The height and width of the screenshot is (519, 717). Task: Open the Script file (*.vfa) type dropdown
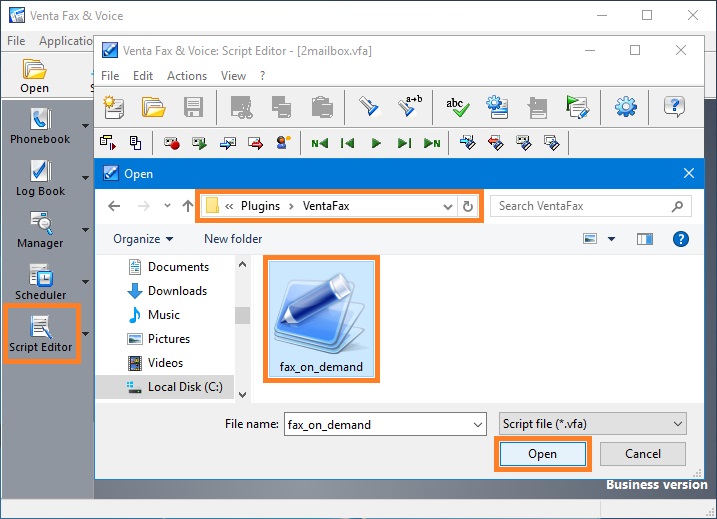pyautogui.click(x=593, y=423)
